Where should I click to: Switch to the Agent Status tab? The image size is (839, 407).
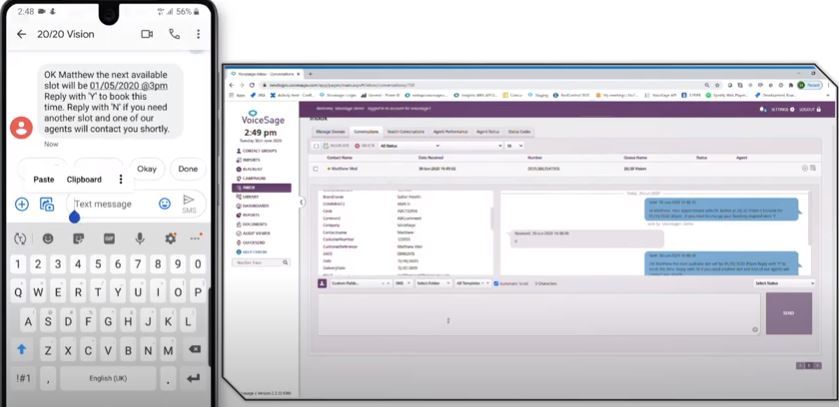point(487,132)
